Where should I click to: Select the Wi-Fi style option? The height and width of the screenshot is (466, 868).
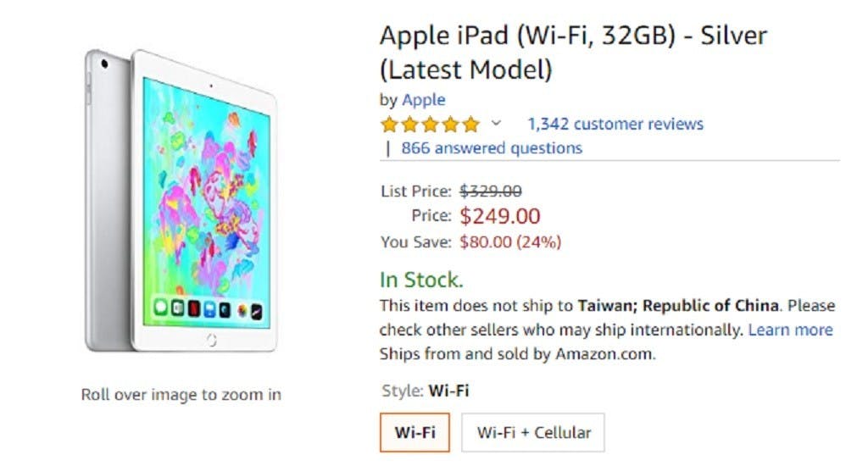(415, 432)
